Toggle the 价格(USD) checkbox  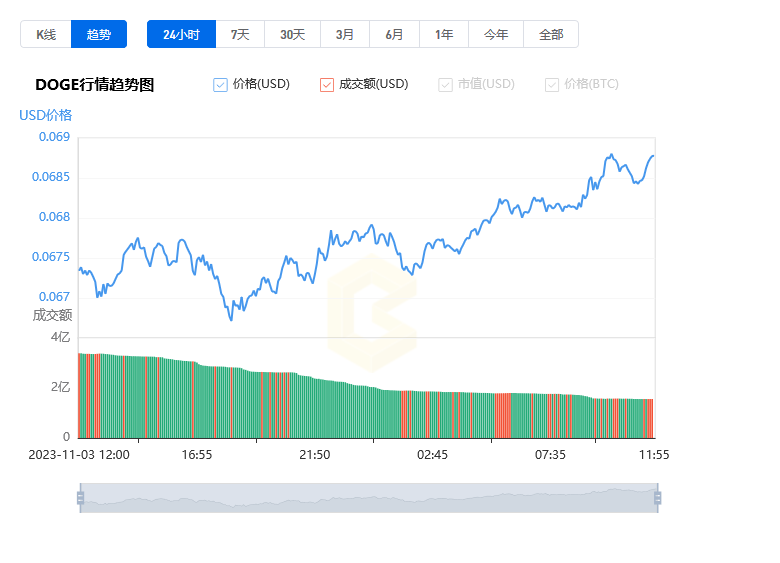point(221,85)
